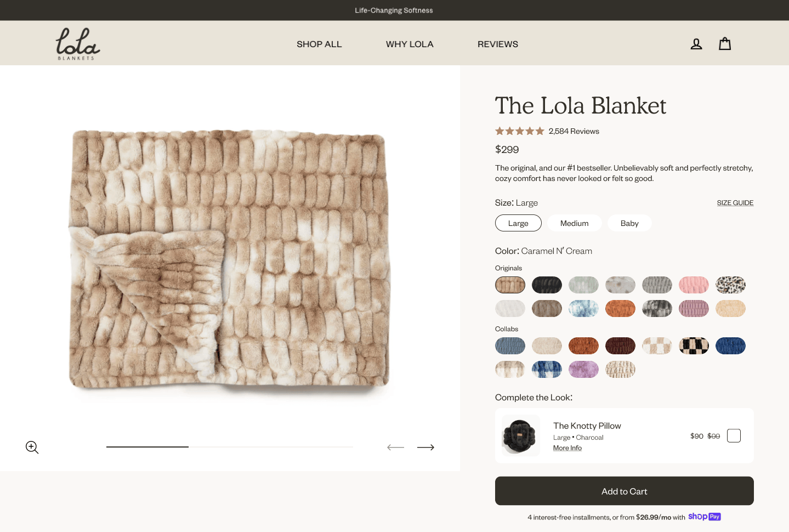Go to next product image arrow
The width and height of the screenshot is (789, 532).
[425, 448]
